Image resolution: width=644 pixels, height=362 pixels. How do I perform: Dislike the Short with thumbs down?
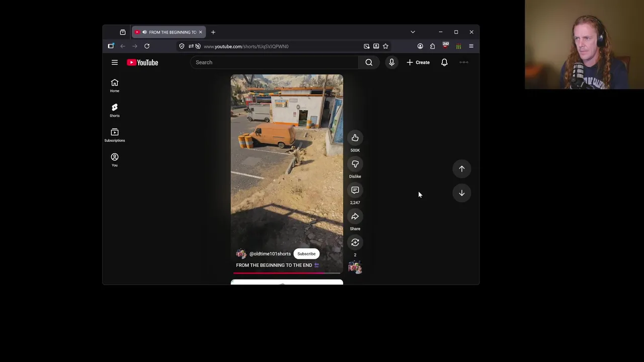(355, 164)
